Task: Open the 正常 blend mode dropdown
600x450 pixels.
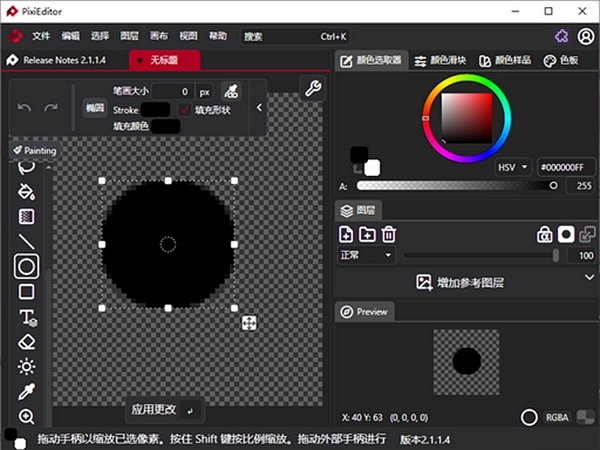Action: coord(366,255)
